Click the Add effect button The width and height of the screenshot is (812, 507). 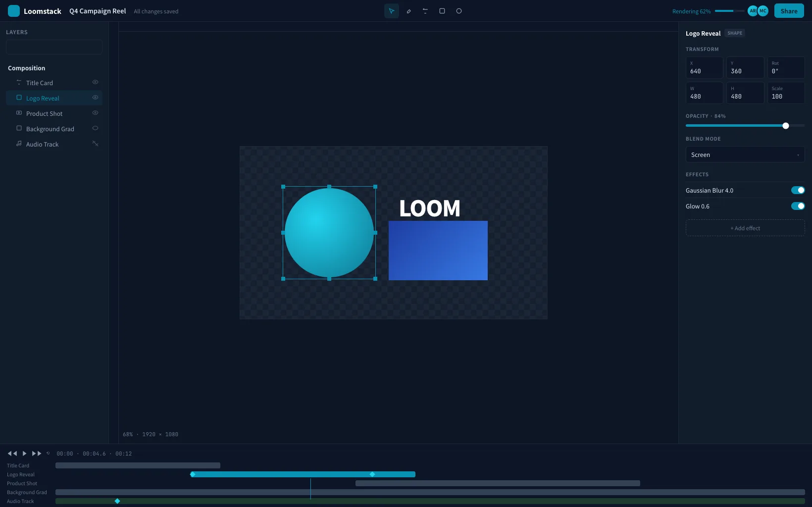745,228
